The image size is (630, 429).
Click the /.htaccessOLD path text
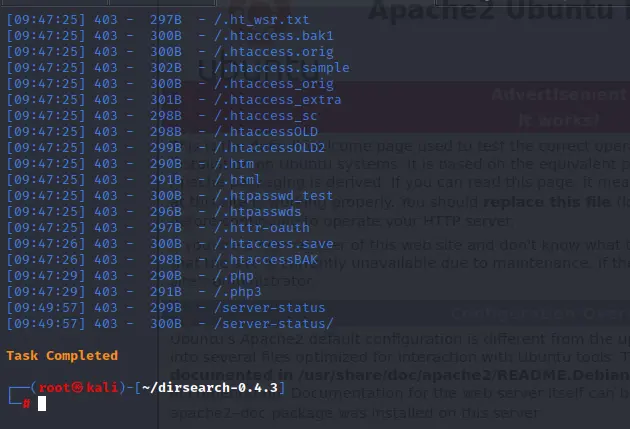[266, 132]
